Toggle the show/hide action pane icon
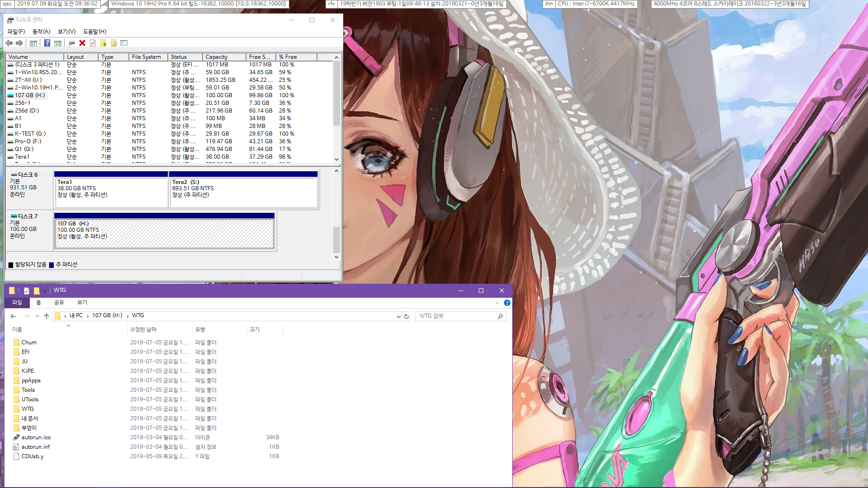The width and height of the screenshot is (868, 488). [58, 43]
